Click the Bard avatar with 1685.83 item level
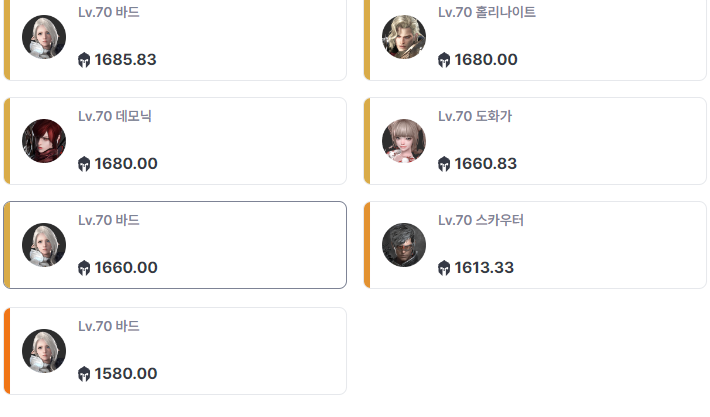The image size is (710, 417). click(44, 37)
